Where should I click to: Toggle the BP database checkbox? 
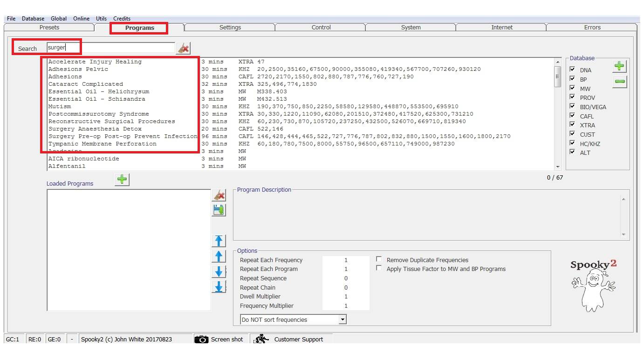[x=573, y=78]
